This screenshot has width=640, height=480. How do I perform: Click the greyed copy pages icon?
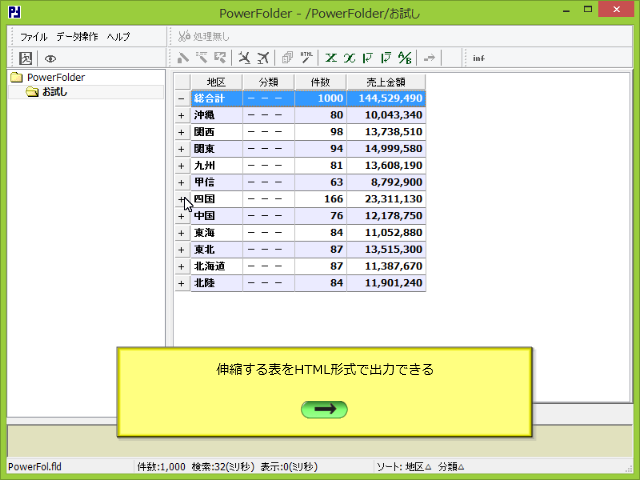[x=287, y=58]
